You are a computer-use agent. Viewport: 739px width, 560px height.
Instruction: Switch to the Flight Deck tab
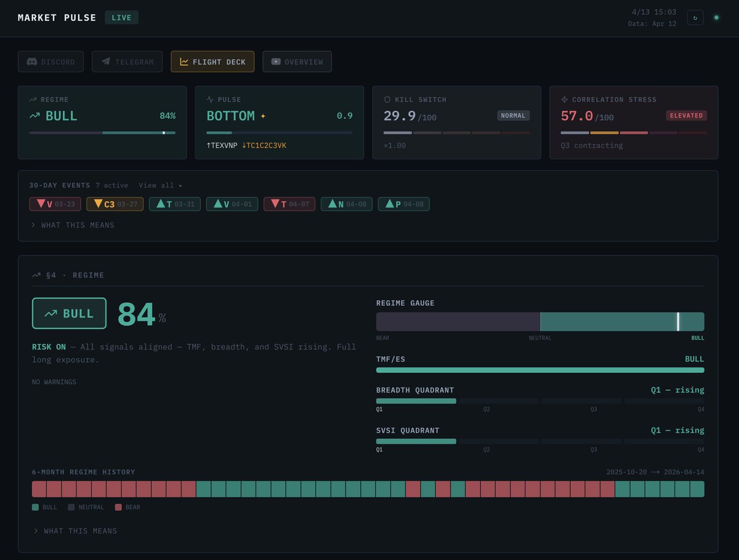click(x=212, y=62)
